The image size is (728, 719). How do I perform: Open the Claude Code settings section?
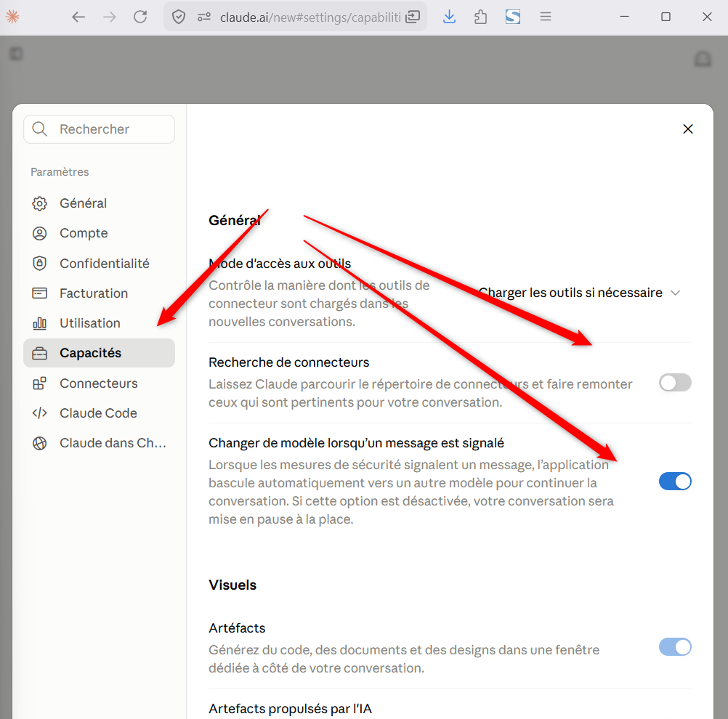click(x=99, y=413)
